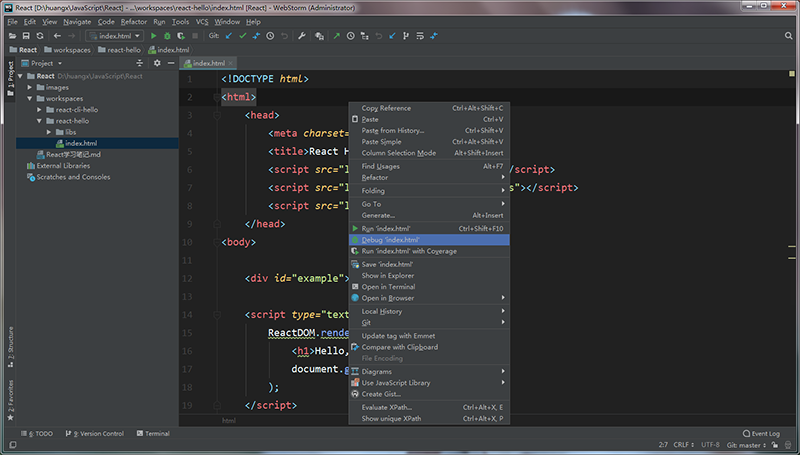Click the Save All toolbar icon
Viewport: 800px width, 455px height.
click(x=26, y=36)
